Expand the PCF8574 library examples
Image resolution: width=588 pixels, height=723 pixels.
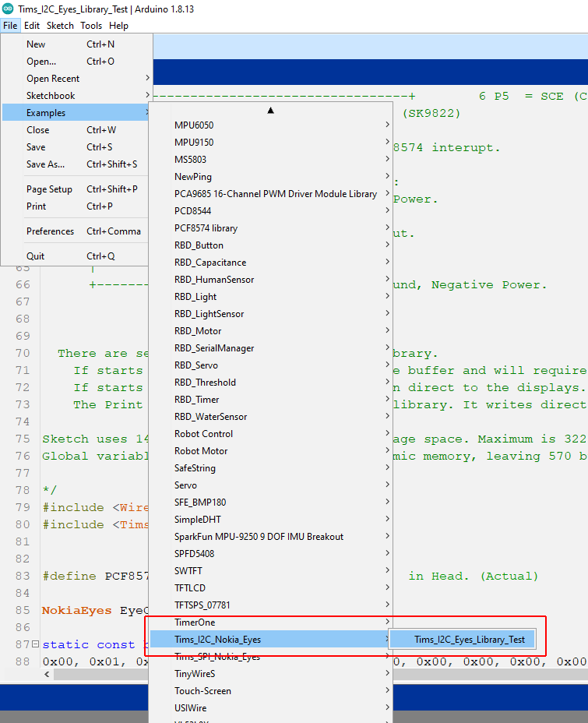270,227
